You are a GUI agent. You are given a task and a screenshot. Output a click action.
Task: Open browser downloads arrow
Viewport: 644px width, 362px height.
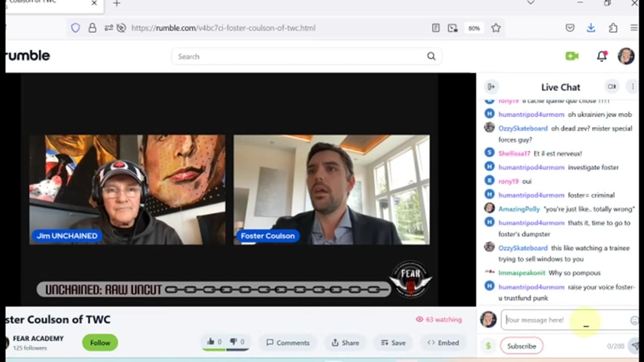[x=591, y=28]
